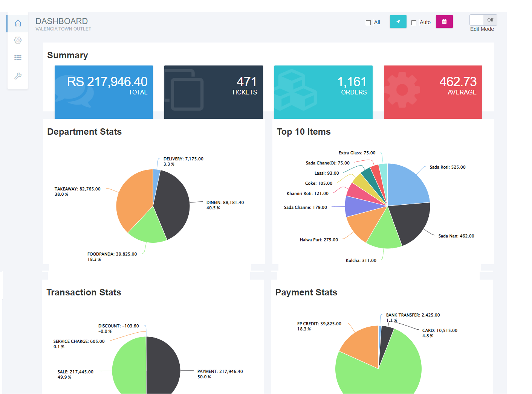Viewport: 532px width, 394px height.
Task: Enable the Auto checkbox
Action: (x=414, y=23)
